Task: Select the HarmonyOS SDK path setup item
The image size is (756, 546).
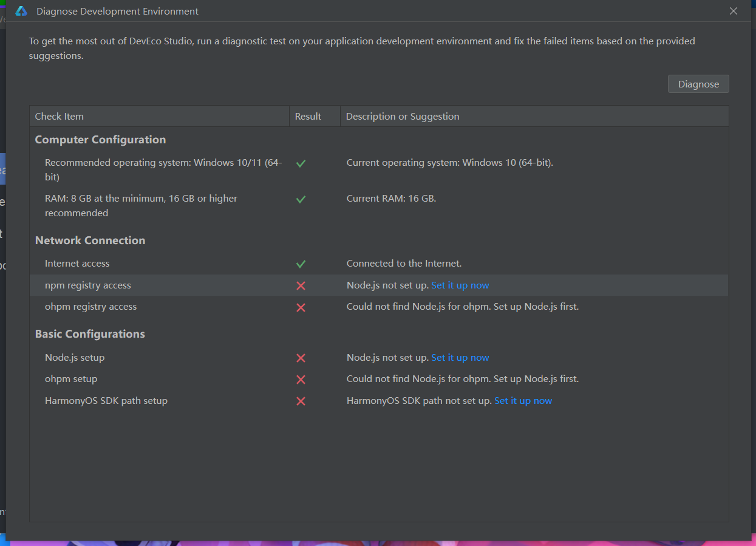Action: click(x=106, y=401)
